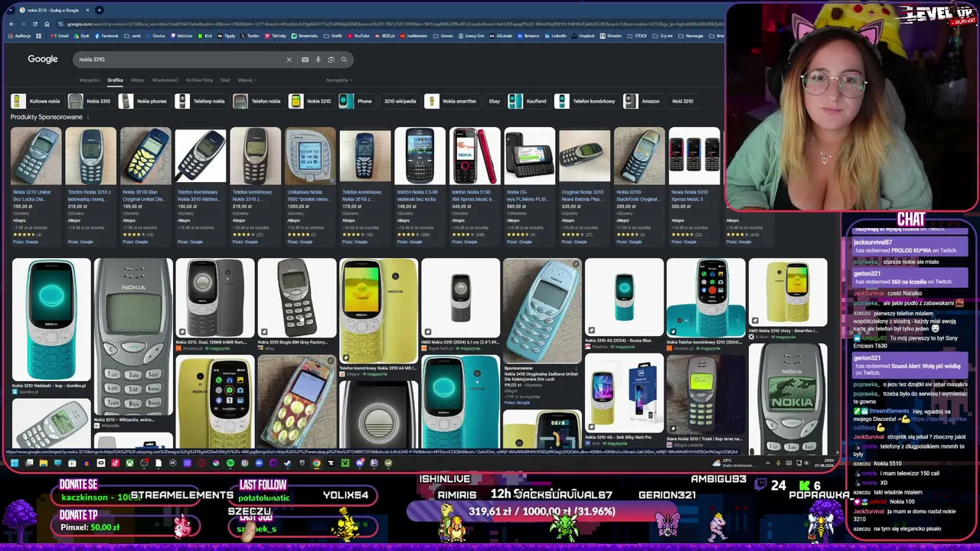Open the Gmail bookmark
This screenshot has width=980, height=551.
(x=61, y=36)
